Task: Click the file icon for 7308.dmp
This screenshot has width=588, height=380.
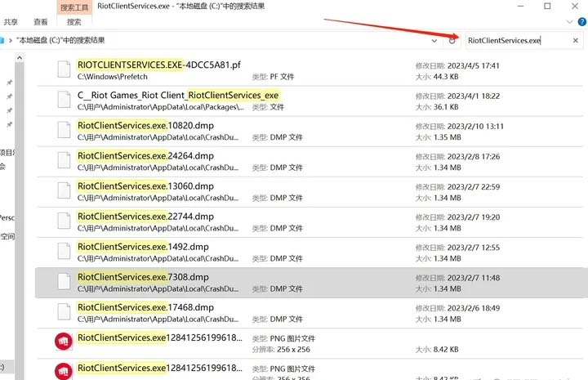Action: point(64,282)
